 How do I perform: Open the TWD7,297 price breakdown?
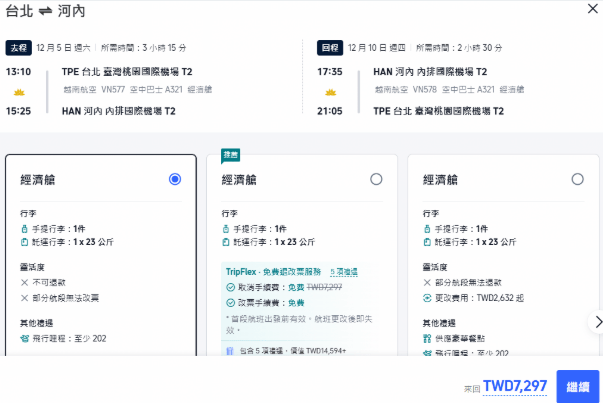(515, 386)
